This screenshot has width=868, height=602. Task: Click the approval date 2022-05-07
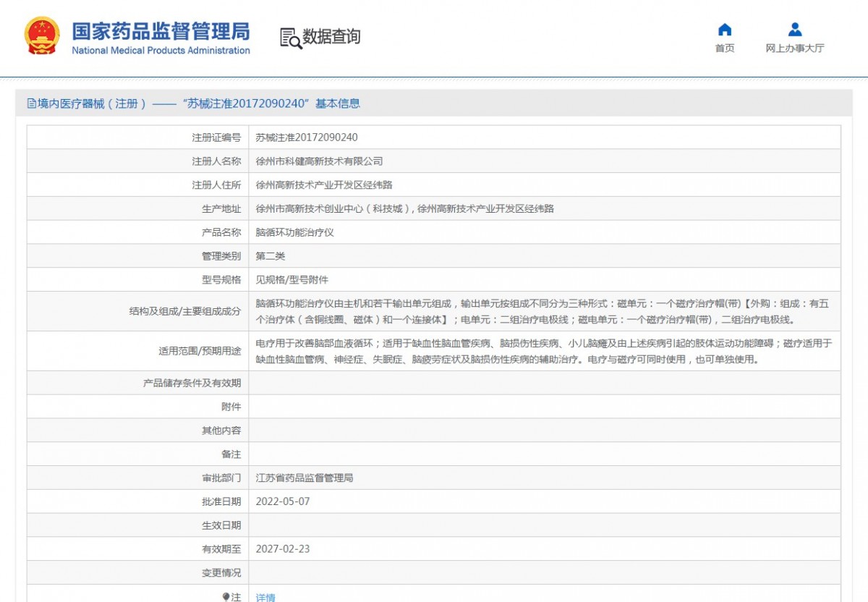coord(282,501)
